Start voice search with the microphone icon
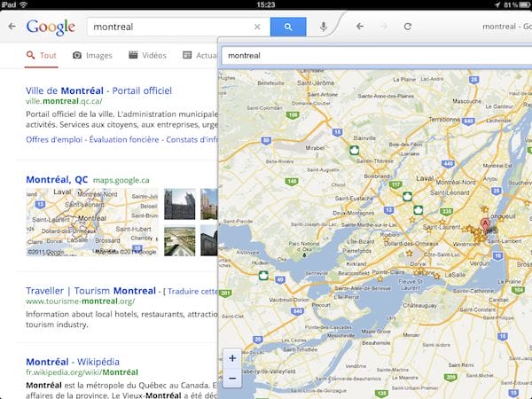The height and width of the screenshot is (399, 532). [x=324, y=27]
